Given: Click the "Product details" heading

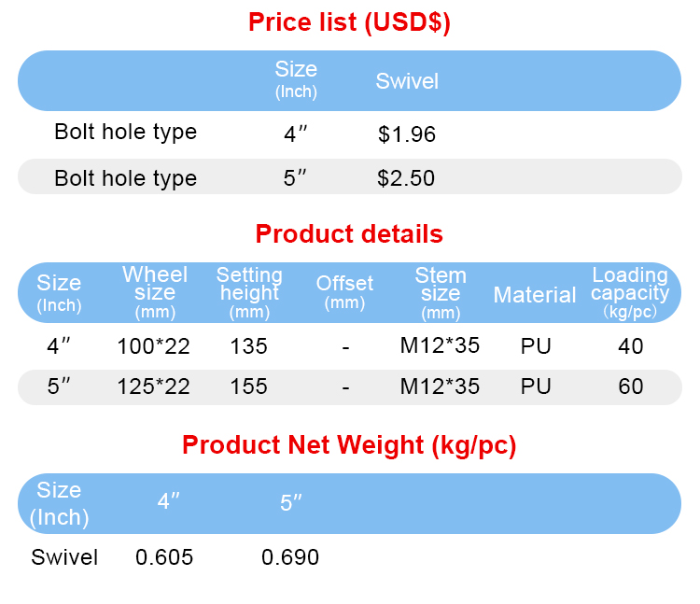Looking at the screenshot, I should pos(349,233).
